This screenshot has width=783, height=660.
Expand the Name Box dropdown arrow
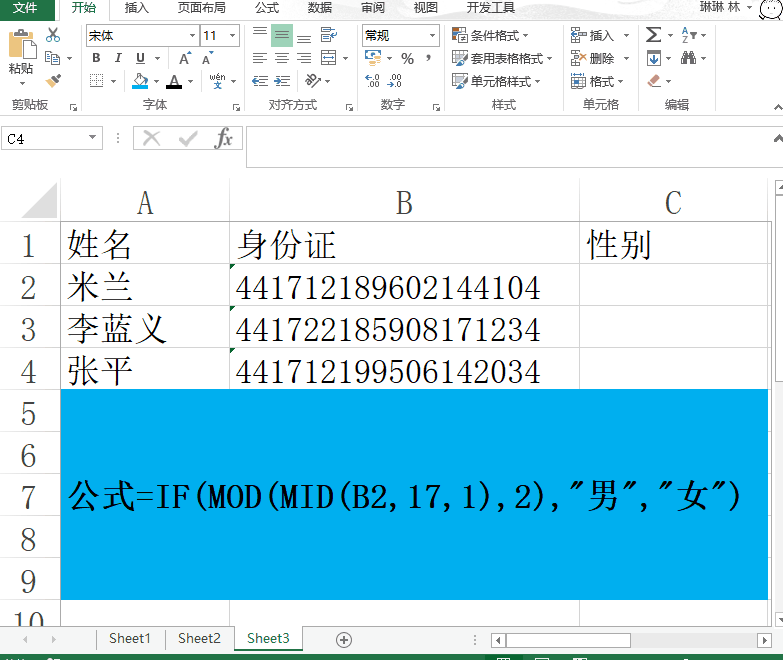92,137
